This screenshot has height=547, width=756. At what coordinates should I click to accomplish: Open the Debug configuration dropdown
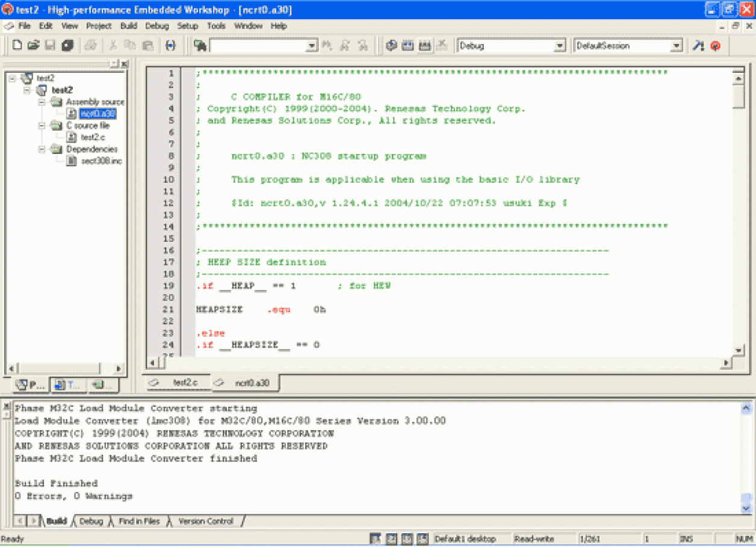coord(560,45)
